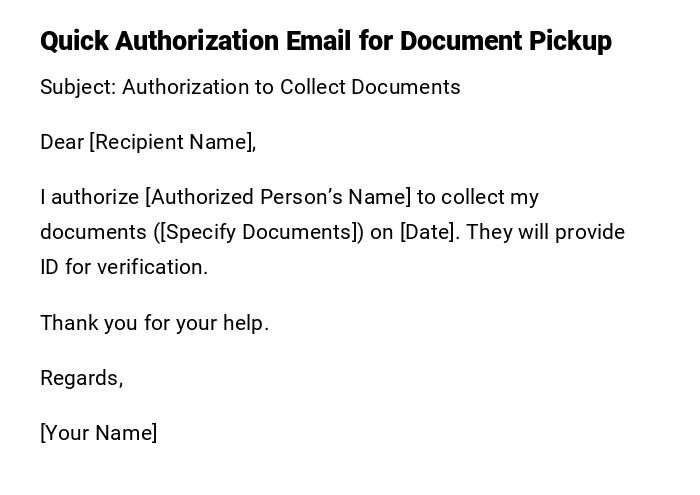Click the 'Thank you for your help.' line

click(154, 323)
